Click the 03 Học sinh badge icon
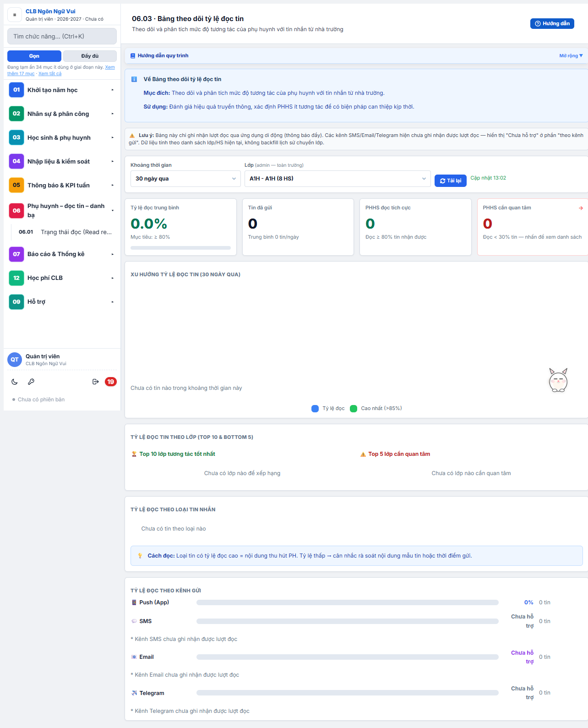 click(x=16, y=137)
